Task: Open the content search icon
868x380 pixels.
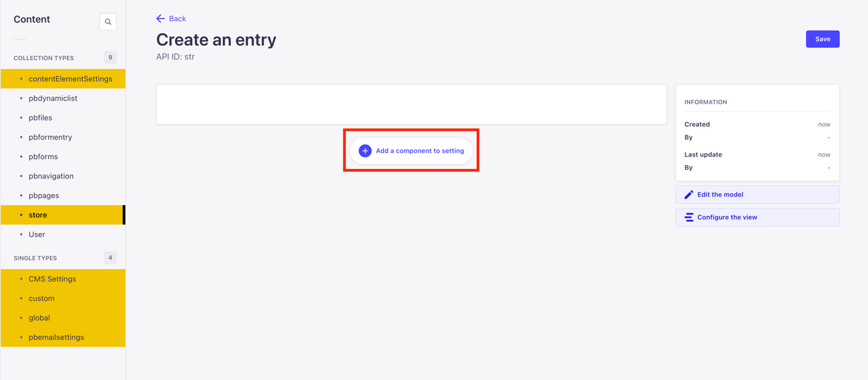Action: (x=108, y=21)
